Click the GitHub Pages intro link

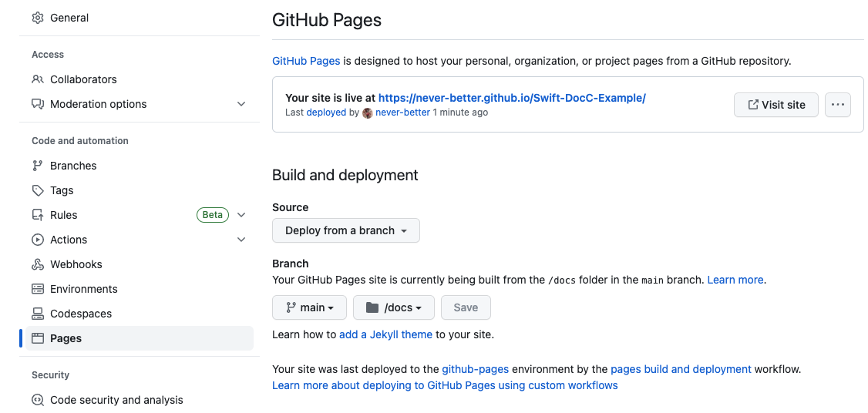click(x=306, y=61)
